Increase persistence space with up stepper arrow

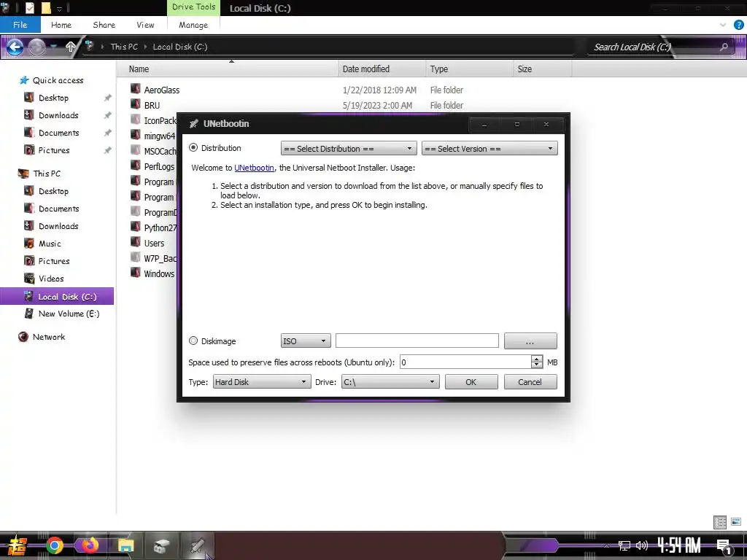536,359
